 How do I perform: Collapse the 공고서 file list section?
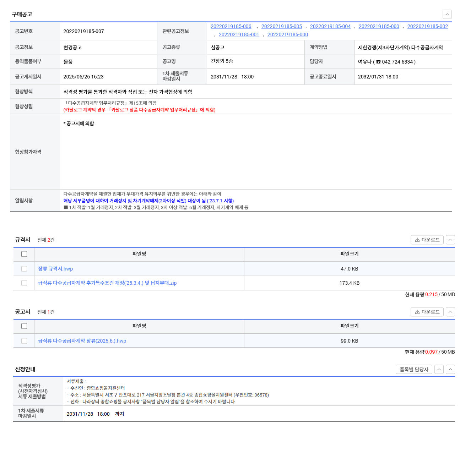pos(450,312)
